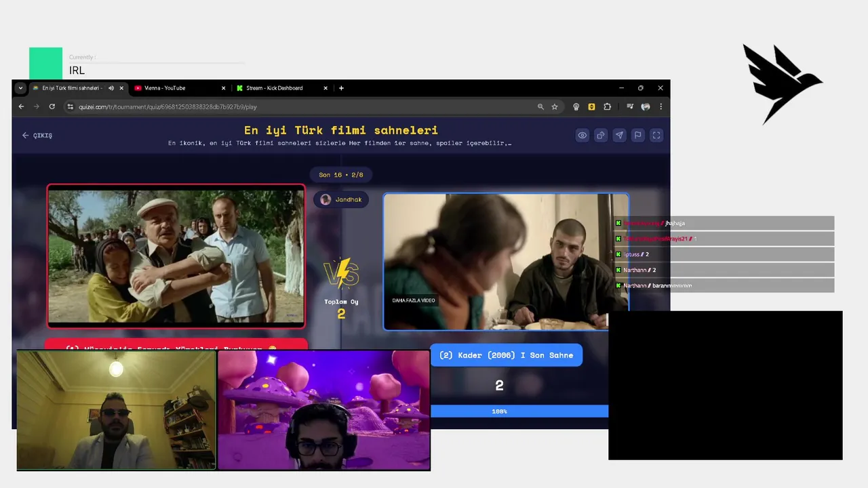Click the browser forward arrow

click(37, 106)
